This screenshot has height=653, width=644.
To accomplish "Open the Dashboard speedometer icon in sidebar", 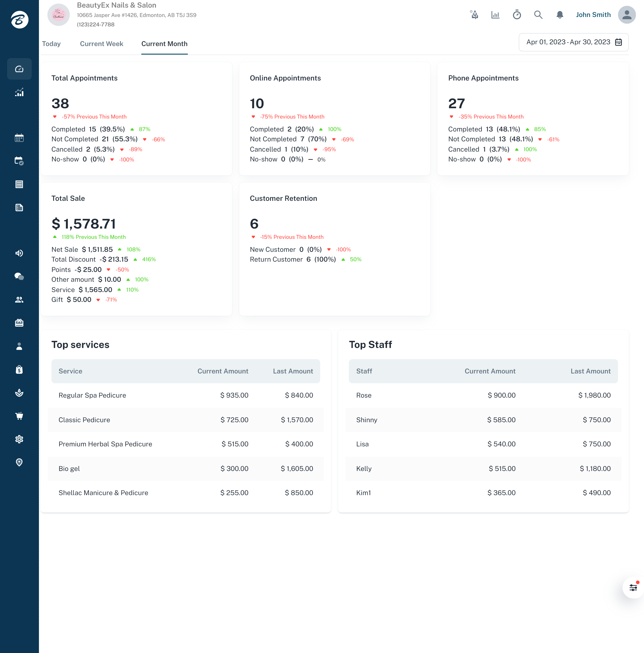I will (x=19, y=69).
